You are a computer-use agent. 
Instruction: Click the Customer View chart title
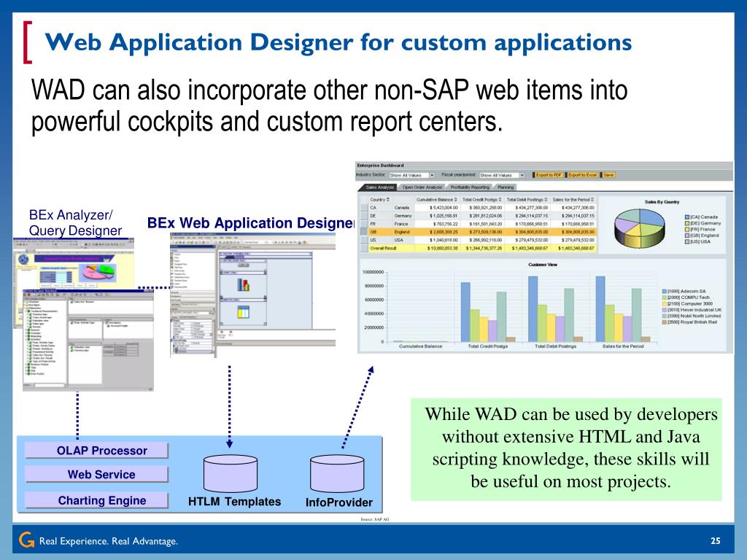(543, 265)
